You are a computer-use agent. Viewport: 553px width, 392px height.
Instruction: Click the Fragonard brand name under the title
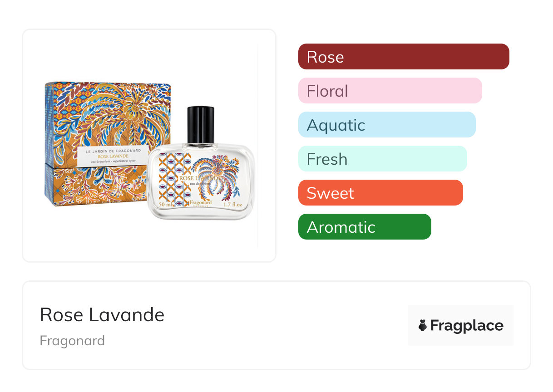(72, 340)
